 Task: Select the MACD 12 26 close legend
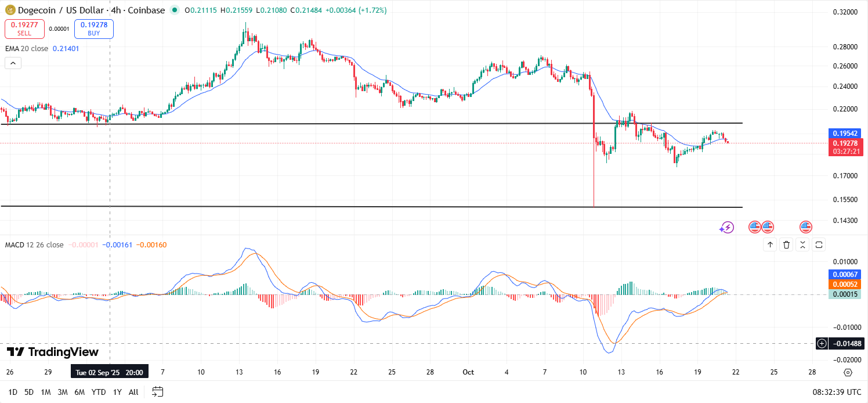point(34,244)
